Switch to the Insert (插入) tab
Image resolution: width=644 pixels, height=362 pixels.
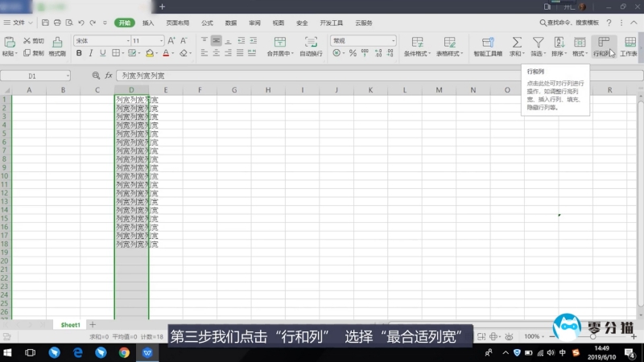pyautogui.click(x=148, y=23)
